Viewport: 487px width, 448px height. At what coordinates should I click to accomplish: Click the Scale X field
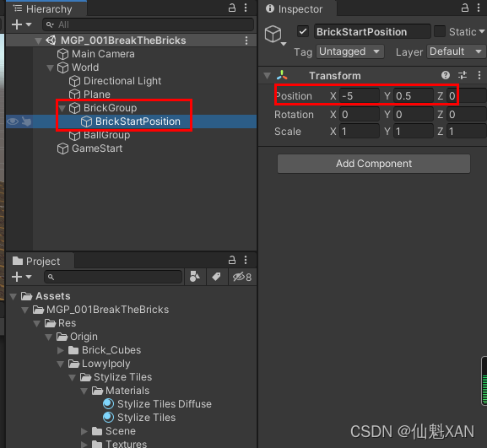360,132
